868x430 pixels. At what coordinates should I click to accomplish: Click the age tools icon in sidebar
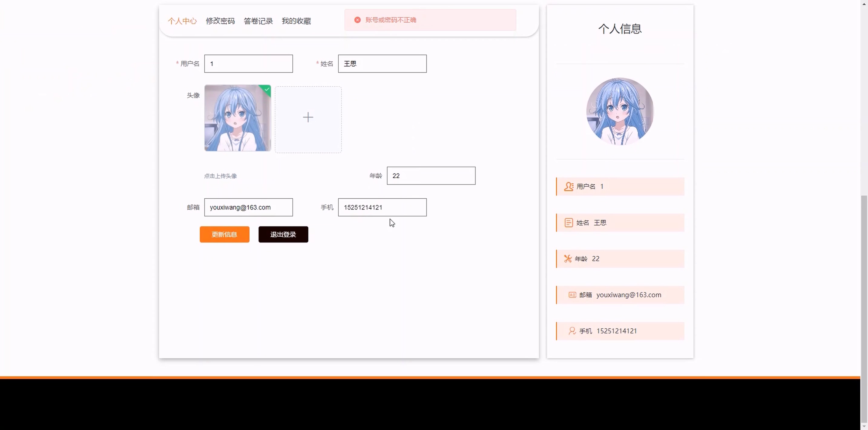(x=568, y=259)
